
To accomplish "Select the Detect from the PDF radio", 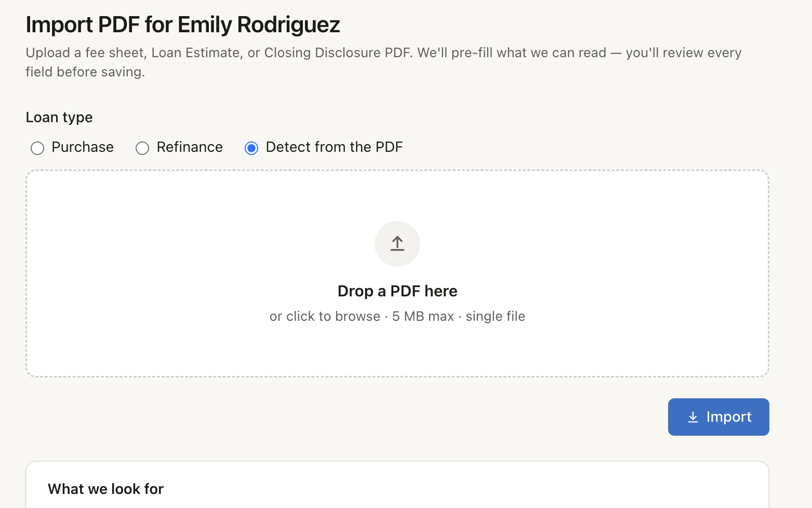I will (x=251, y=148).
